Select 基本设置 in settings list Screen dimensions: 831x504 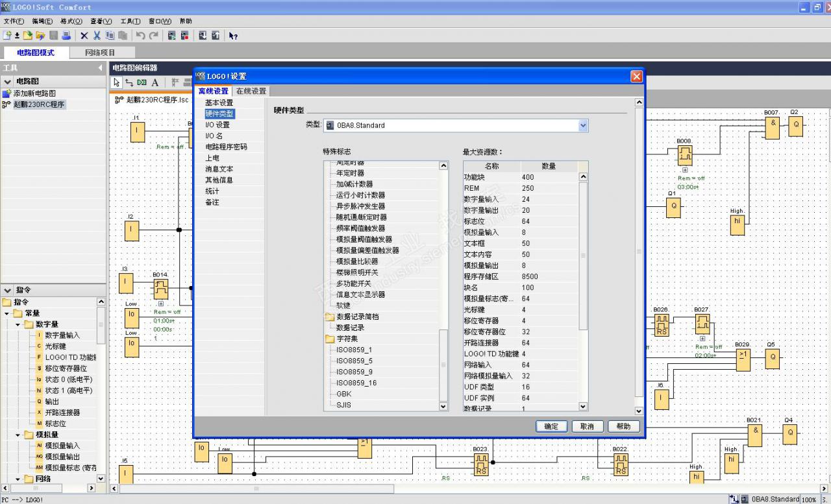tap(219, 102)
